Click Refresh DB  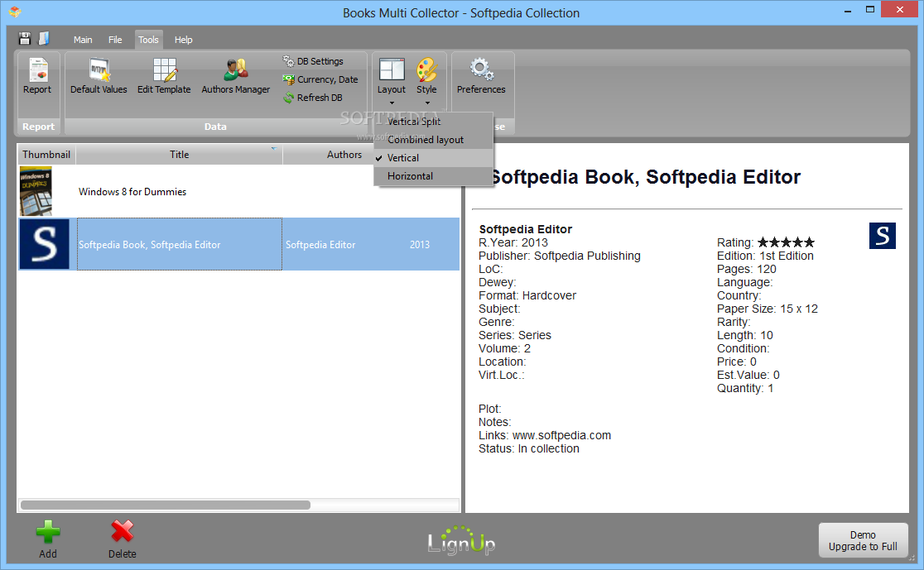click(312, 98)
